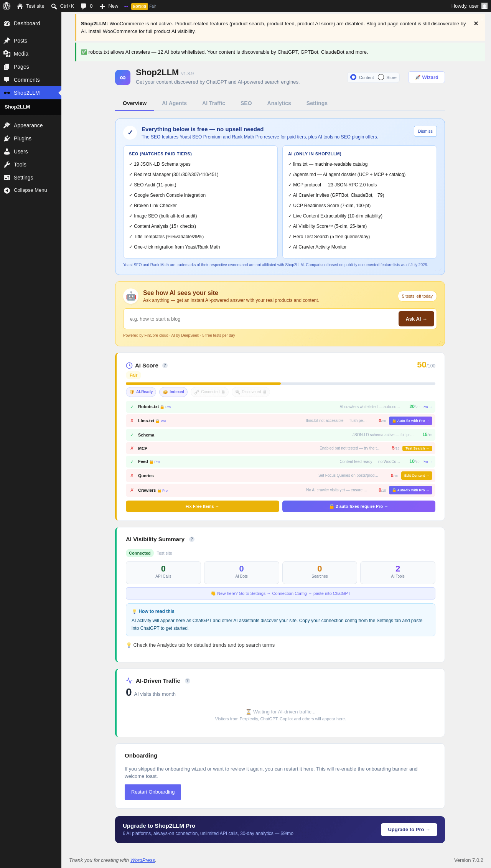Select the Store radio option
The height and width of the screenshot is (868, 491).
(381, 77)
